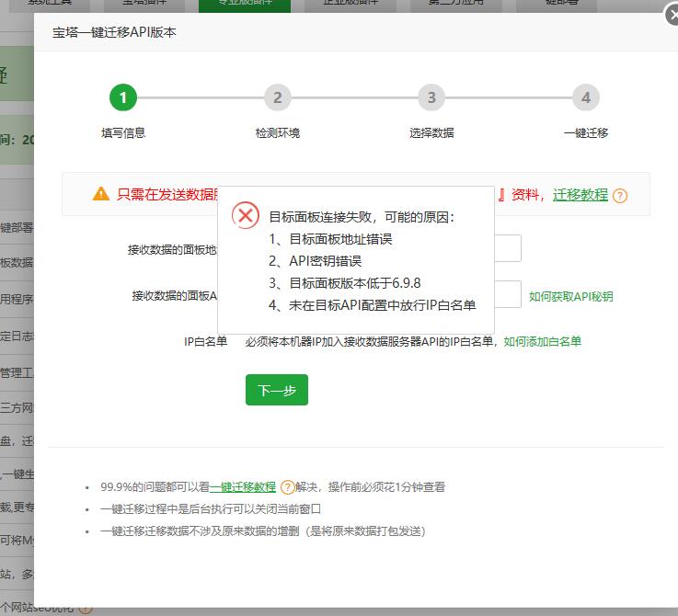
Task: Select step 2 检测环境 circle
Action: (278, 97)
